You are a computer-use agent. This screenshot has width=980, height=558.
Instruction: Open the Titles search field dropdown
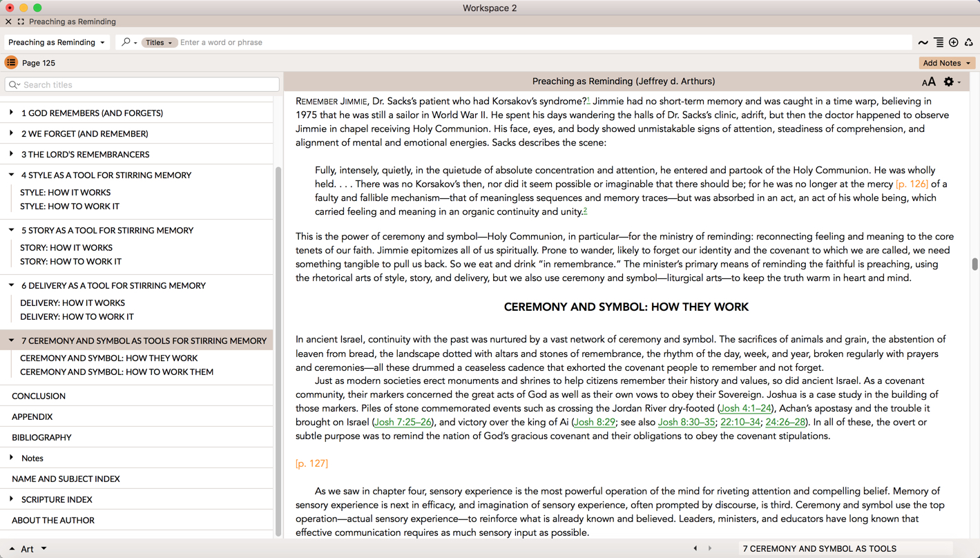pyautogui.click(x=159, y=43)
